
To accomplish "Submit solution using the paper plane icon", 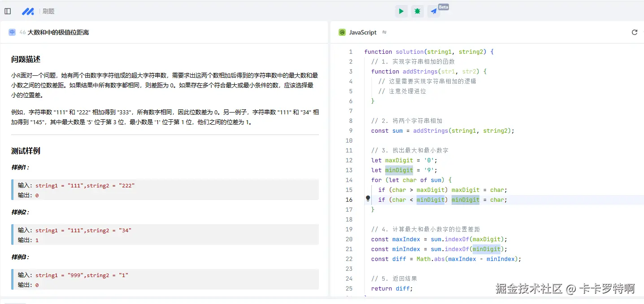I will click(433, 11).
